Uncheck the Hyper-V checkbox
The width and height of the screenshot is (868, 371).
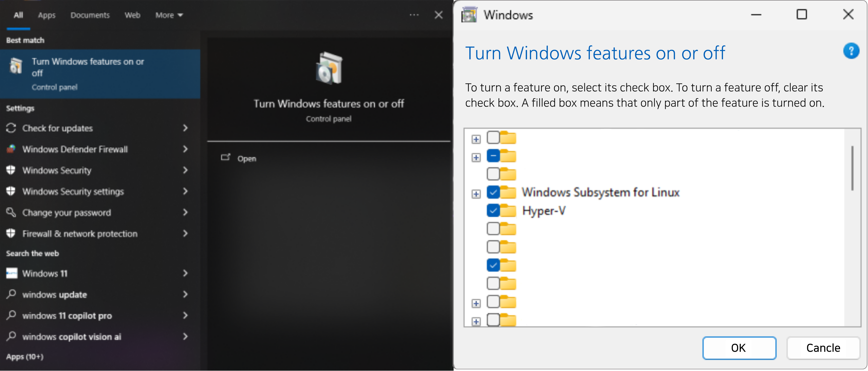(x=493, y=211)
